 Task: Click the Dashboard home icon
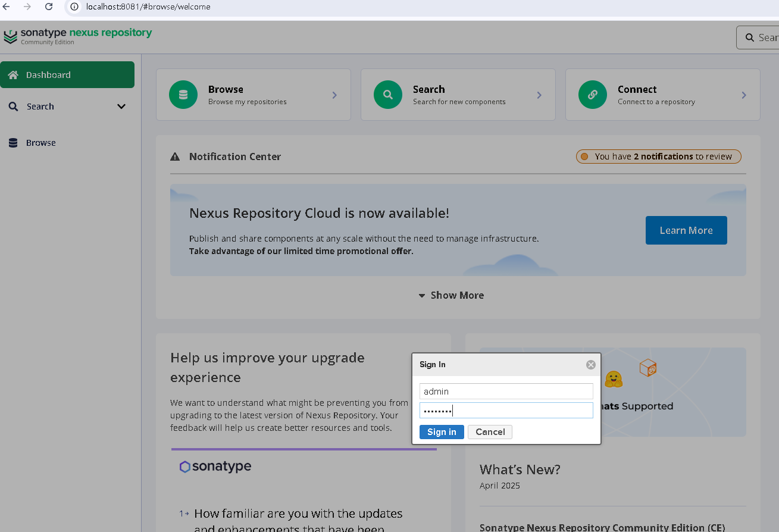pos(13,75)
